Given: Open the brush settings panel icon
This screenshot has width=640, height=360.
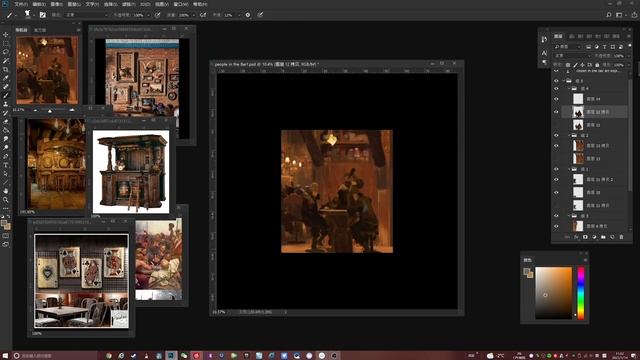Looking at the screenshot, I should (42, 15).
